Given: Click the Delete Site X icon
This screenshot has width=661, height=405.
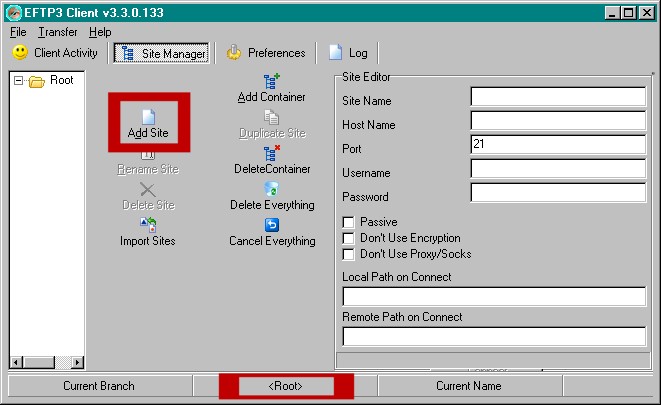Looking at the screenshot, I should pos(148,189).
